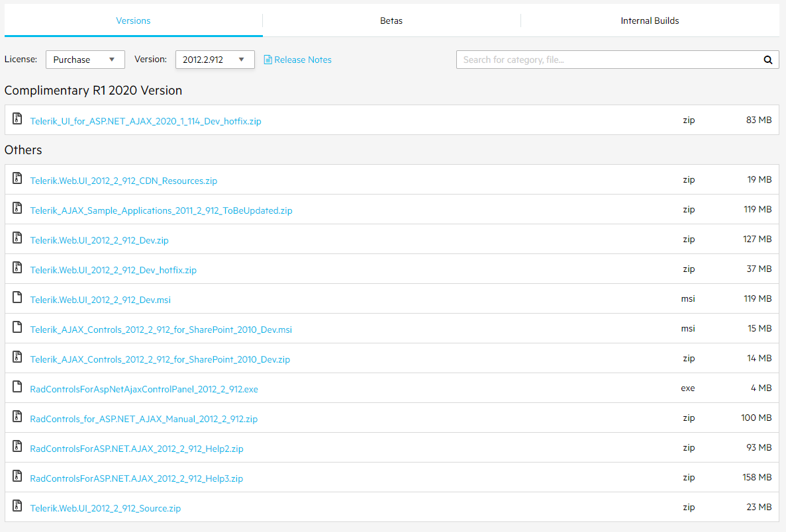Focus the search for category, file field

click(x=618, y=60)
